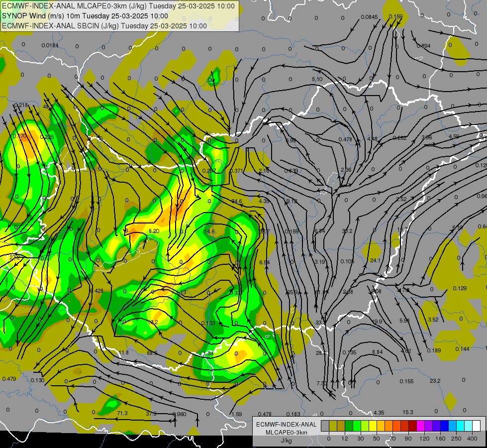Click the yellow-green swatch after 30

(x=365, y=426)
